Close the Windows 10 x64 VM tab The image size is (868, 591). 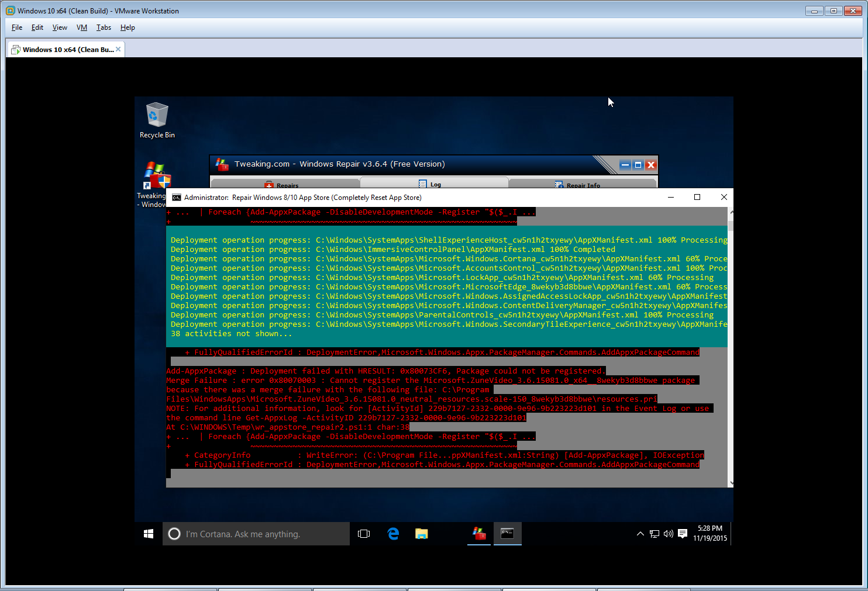(118, 50)
